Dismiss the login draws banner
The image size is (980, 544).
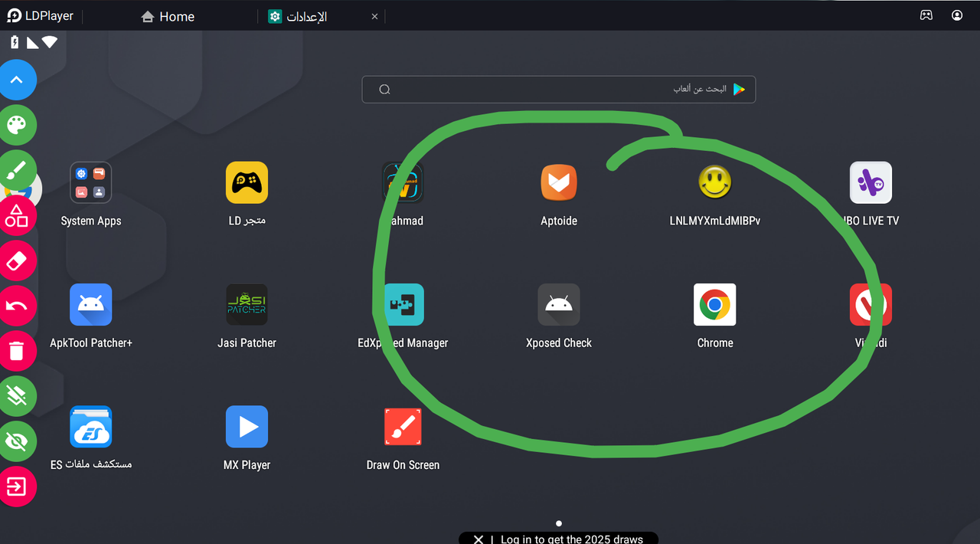(x=478, y=539)
